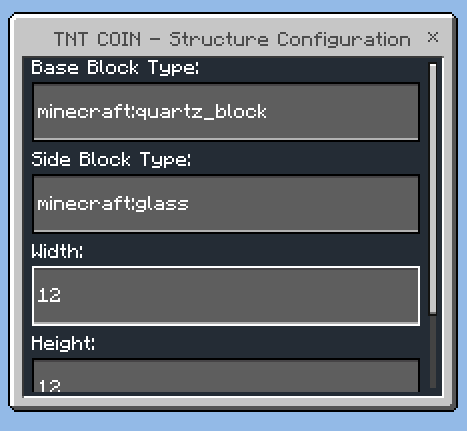
Task: Click the value 12 in the Height box
Action: pos(49,386)
